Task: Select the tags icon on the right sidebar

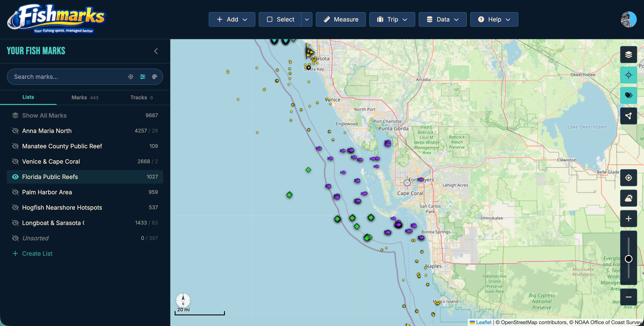Action: click(x=629, y=95)
